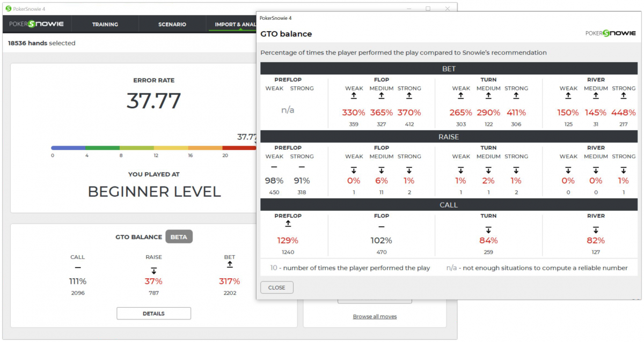Click up arrow above Preflop call 129%
This screenshot has width=644, height=342.
(288, 224)
